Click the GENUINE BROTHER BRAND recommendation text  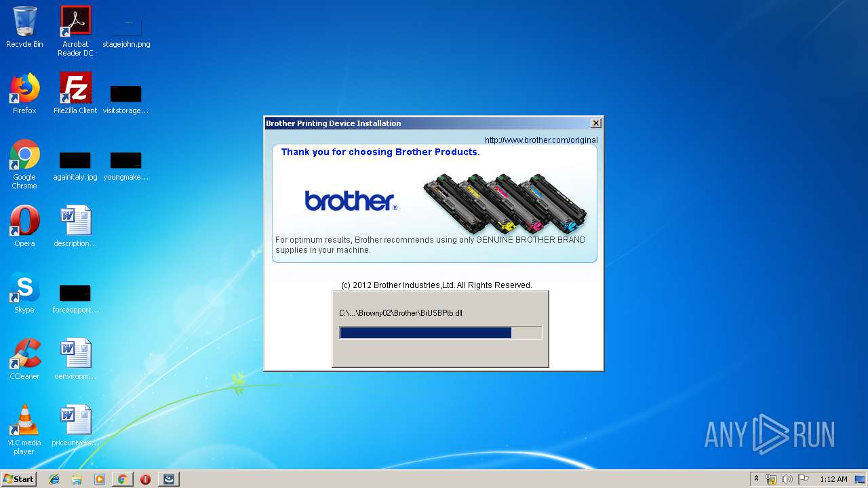(x=431, y=245)
